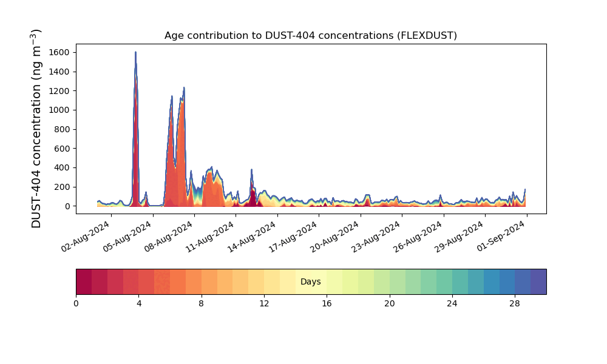Click the chart title mentioning FLEXDUST
This screenshot has height=364, width=607.
[310, 36]
